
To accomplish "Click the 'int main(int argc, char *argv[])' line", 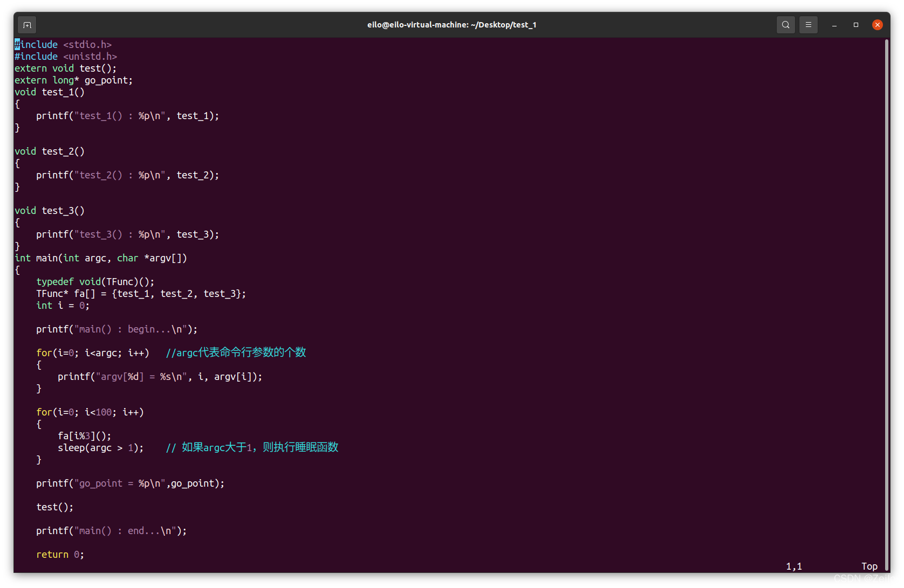I will [x=101, y=258].
